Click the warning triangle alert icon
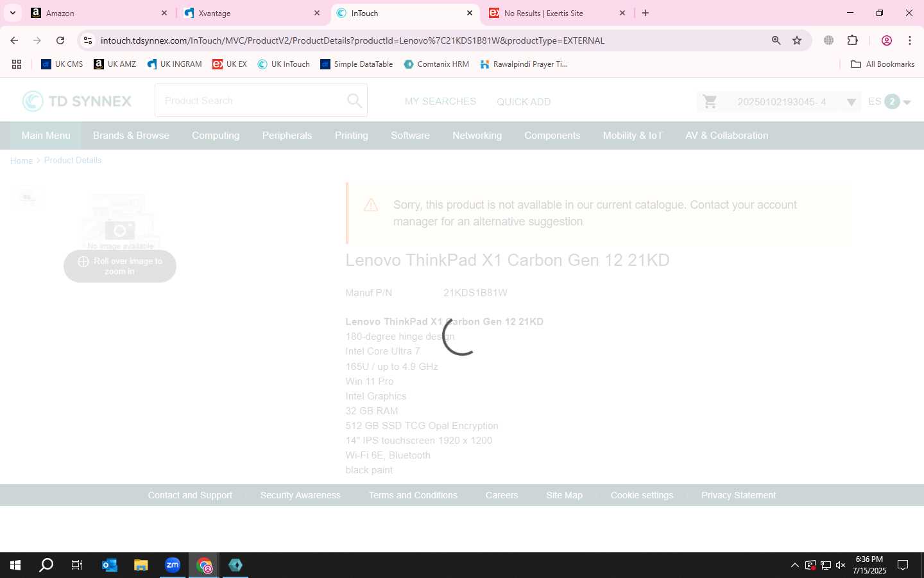Viewport: 924px width, 578px height. click(x=371, y=206)
